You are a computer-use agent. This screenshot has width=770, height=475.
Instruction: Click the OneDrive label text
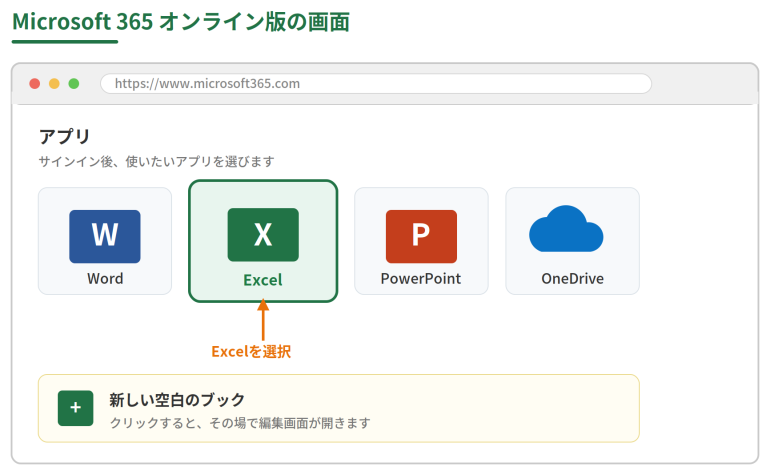573,279
